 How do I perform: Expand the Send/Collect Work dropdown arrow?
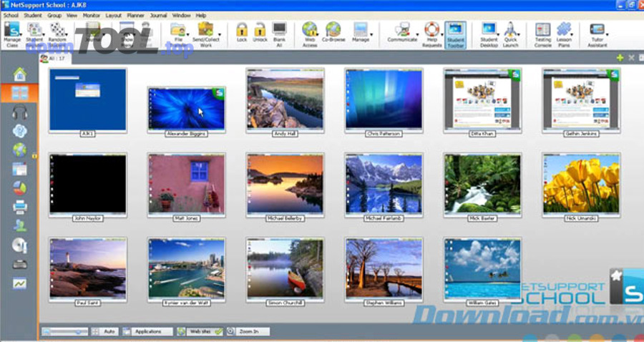click(x=219, y=34)
